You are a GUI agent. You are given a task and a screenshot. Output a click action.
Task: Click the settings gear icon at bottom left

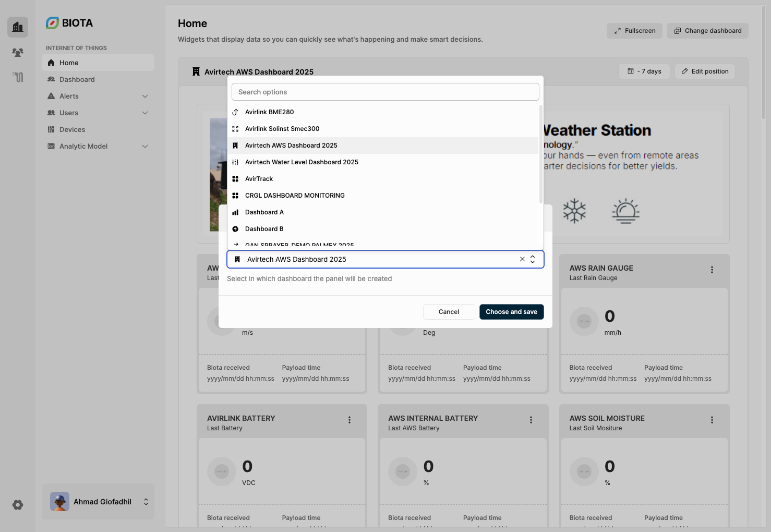[x=18, y=505]
